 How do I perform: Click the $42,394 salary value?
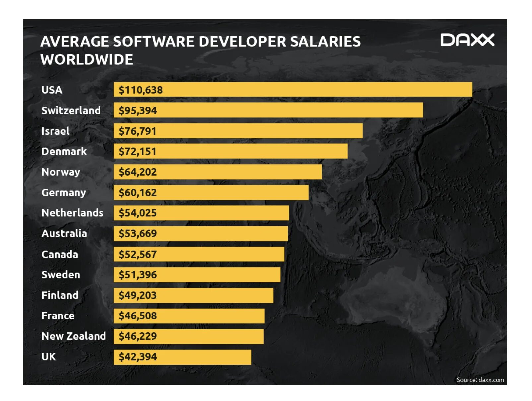pos(138,357)
